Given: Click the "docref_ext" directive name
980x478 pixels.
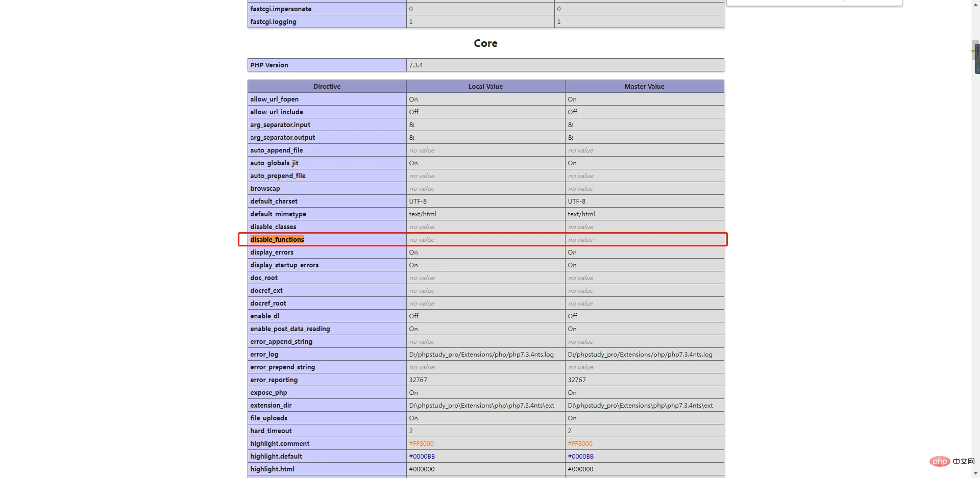Looking at the screenshot, I should click(x=266, y=291).
